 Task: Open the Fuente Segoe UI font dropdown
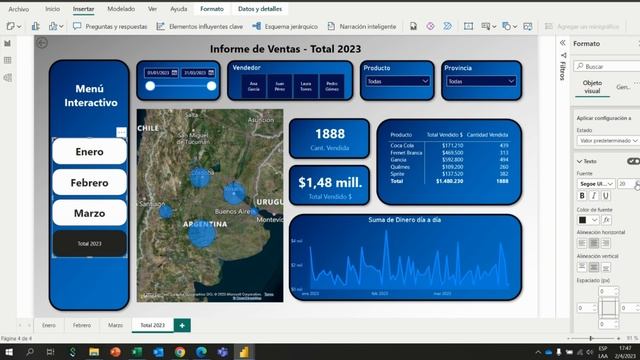click(x=596, y=184)
